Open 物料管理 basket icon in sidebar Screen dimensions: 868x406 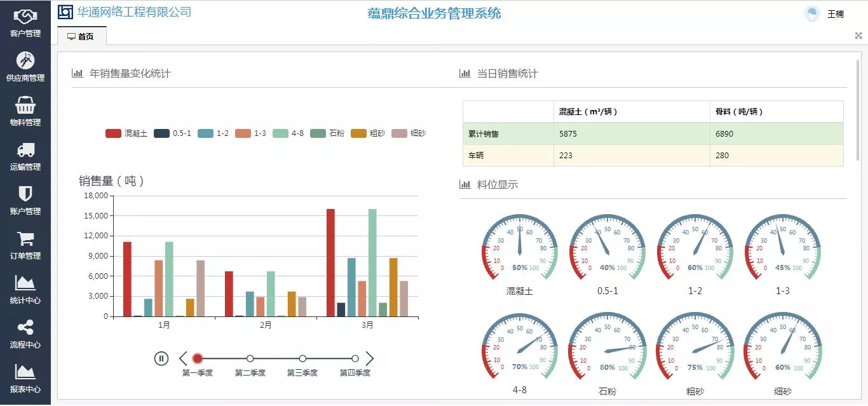[25, 105]
